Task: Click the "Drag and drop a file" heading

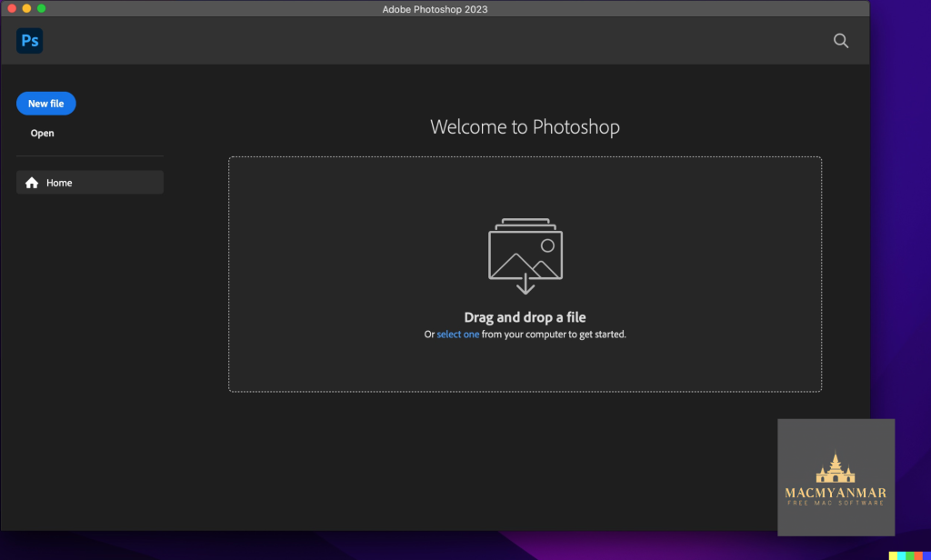Action: pyautogui.click(x=525, y=317)
